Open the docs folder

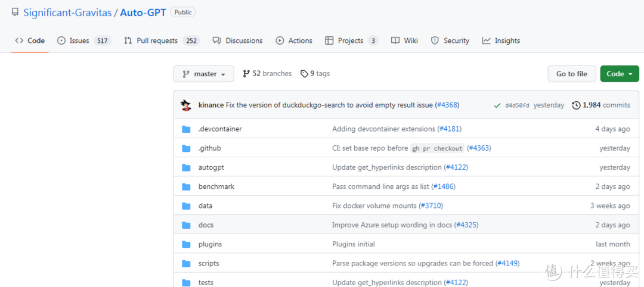pyautogui.click(x=206, y=225)
